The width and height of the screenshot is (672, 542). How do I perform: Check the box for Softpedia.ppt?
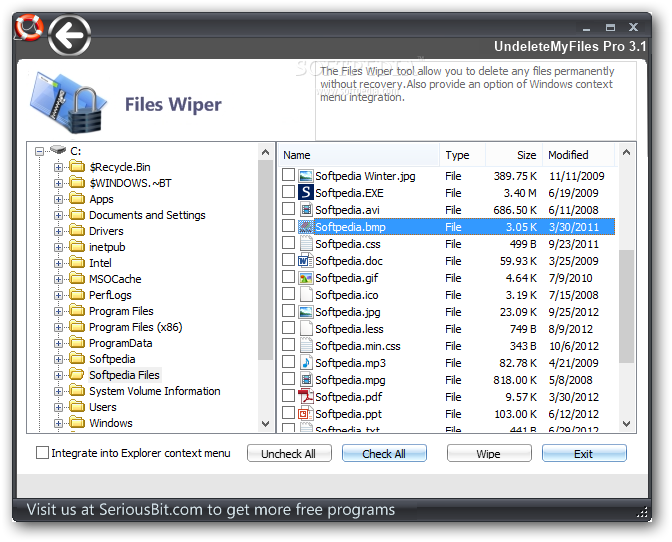(288, 413)
